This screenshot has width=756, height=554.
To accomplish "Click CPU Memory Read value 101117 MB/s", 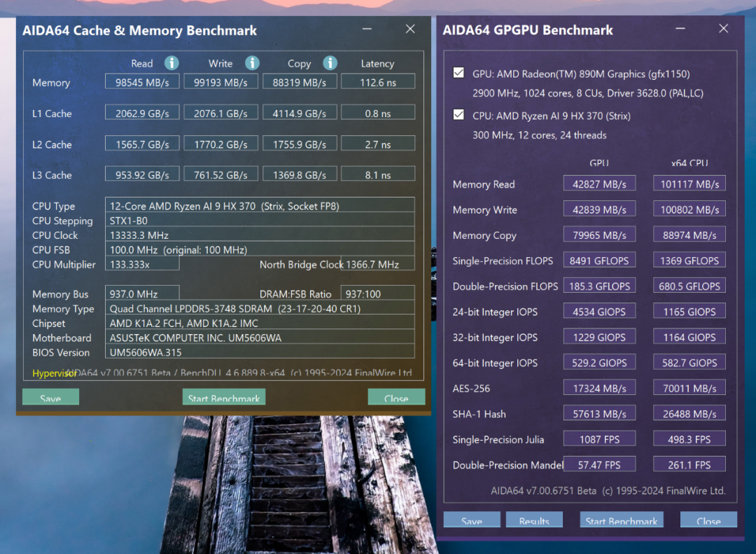I will (689, 183).
